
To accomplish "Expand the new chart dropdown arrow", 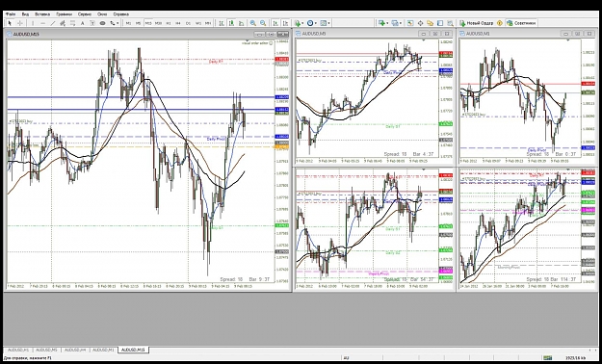I will click(x=387, y=23).
